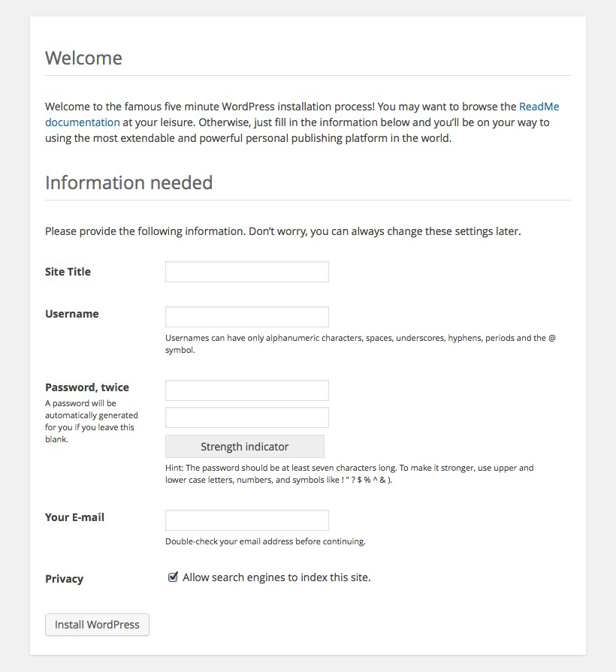The height and width of the screenshot is (672, 616).
Task: Click into the Username text box
Action: [247, 317]
